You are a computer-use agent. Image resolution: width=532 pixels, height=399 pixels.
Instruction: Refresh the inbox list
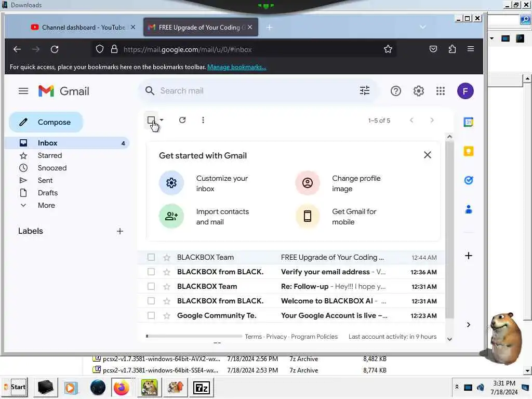point(182,120)
